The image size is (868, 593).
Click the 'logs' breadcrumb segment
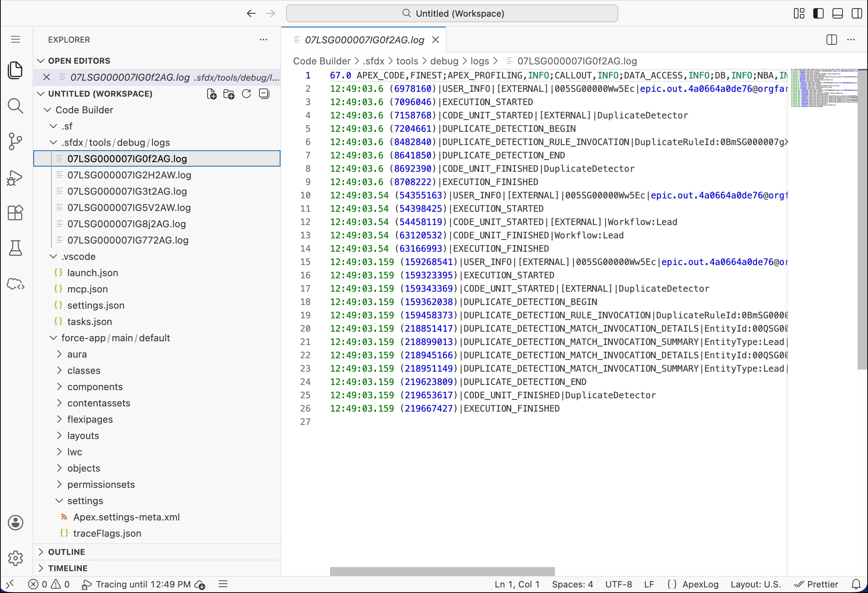point(480,61)
